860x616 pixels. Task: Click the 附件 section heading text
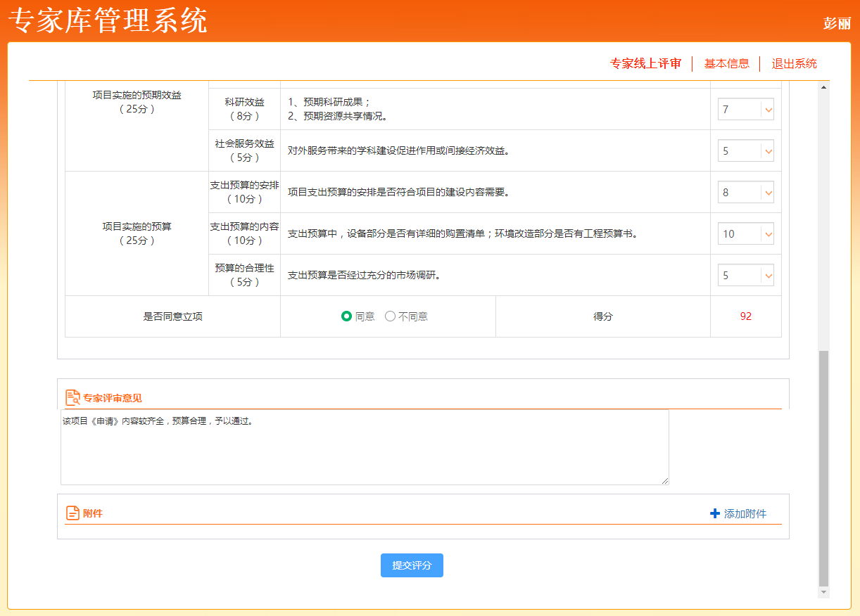(x=93, y=514)
